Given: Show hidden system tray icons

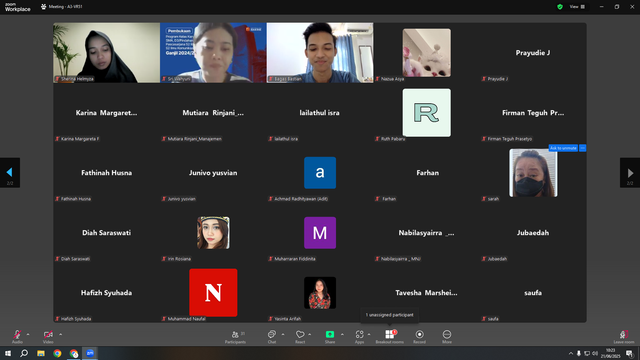Looking at the screenshot, I should tap(571, 353).
